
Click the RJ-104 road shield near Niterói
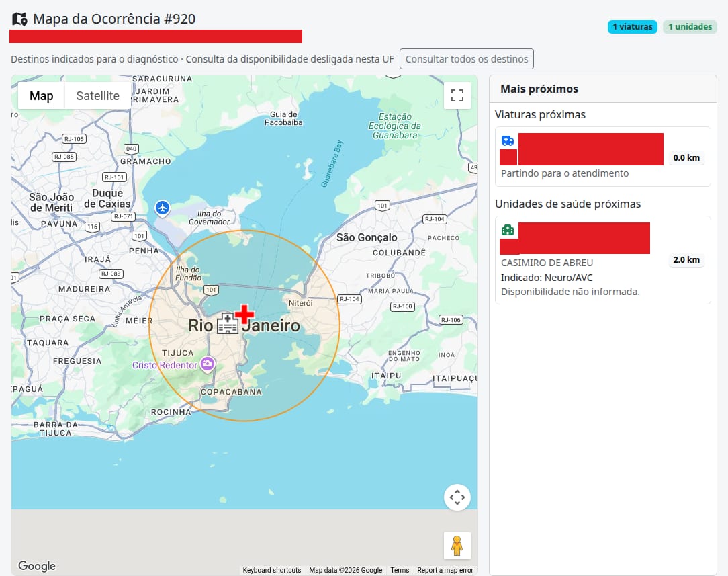[349, 299]
